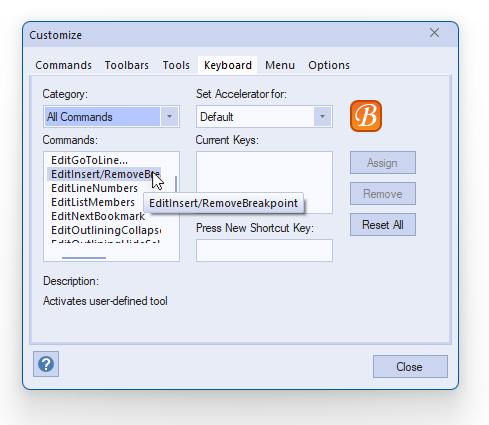Switch to the Commands tab

coord(63,65)
